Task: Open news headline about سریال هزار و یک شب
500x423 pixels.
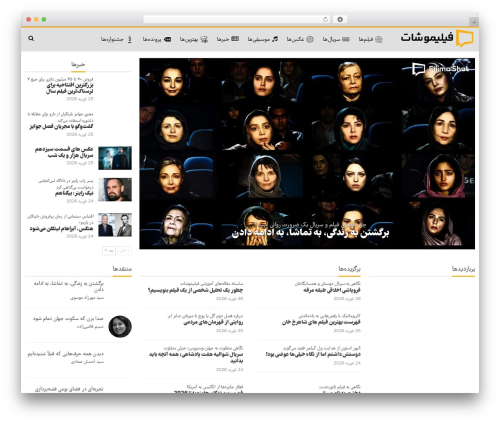Action: pos(64,152)
